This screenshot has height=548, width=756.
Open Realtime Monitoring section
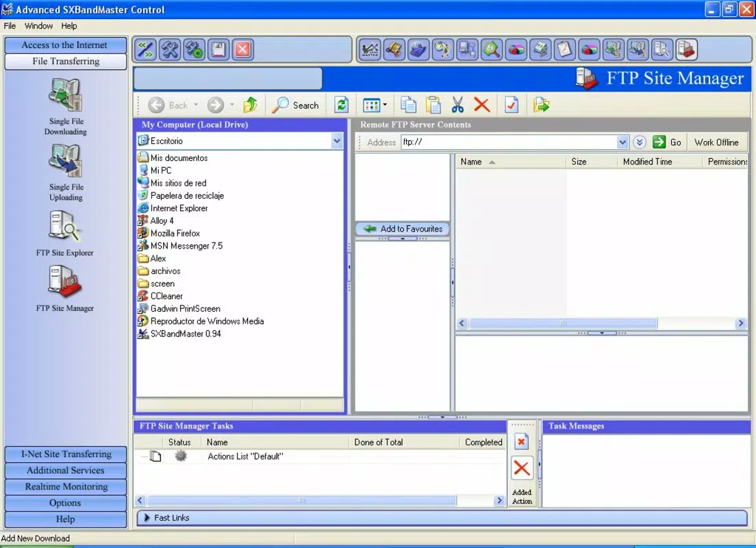66,487
